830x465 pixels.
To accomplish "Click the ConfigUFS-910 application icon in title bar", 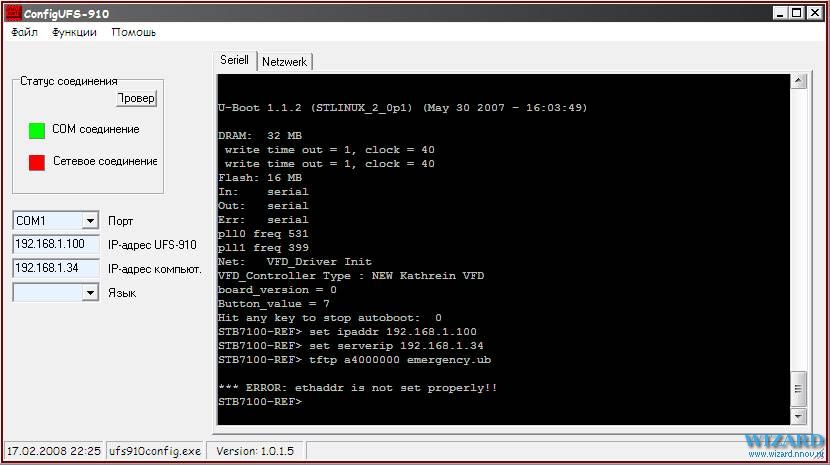I will point(13,13).
